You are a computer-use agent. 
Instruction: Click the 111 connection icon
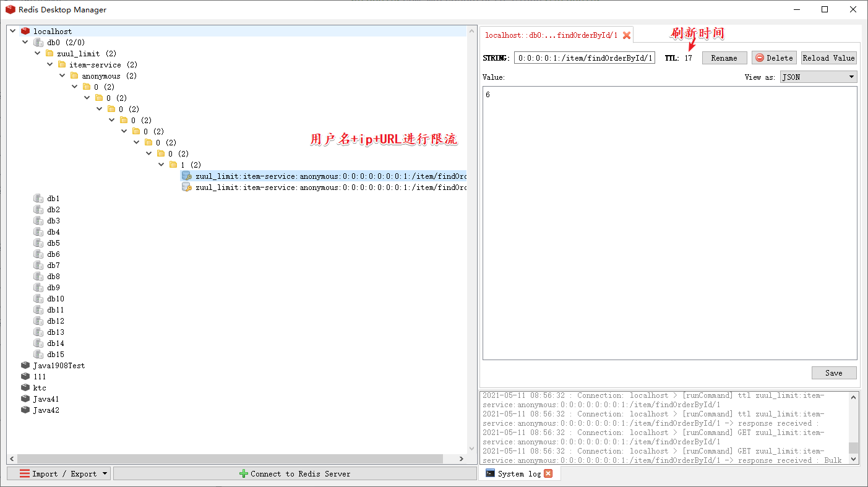(25, 376)
